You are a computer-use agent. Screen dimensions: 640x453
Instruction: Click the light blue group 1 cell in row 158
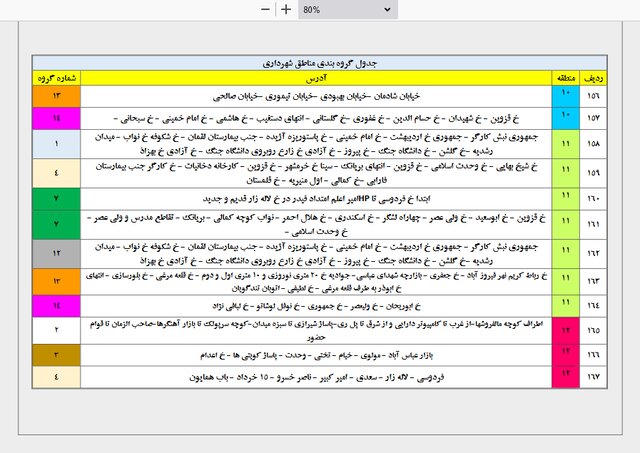coord(57,145)
